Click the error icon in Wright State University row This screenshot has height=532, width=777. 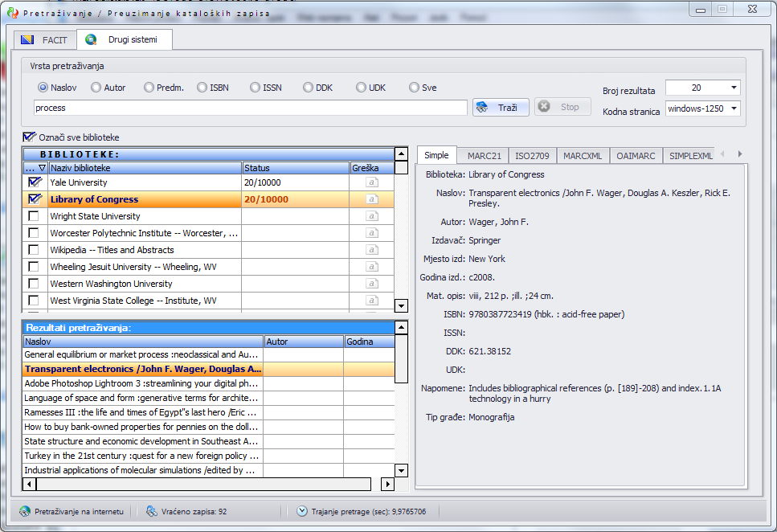tap(371, 216)
